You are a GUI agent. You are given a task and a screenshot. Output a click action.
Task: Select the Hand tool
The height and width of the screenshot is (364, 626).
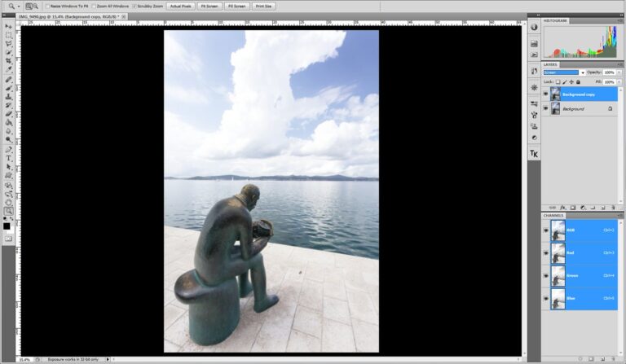click(8, 203)
